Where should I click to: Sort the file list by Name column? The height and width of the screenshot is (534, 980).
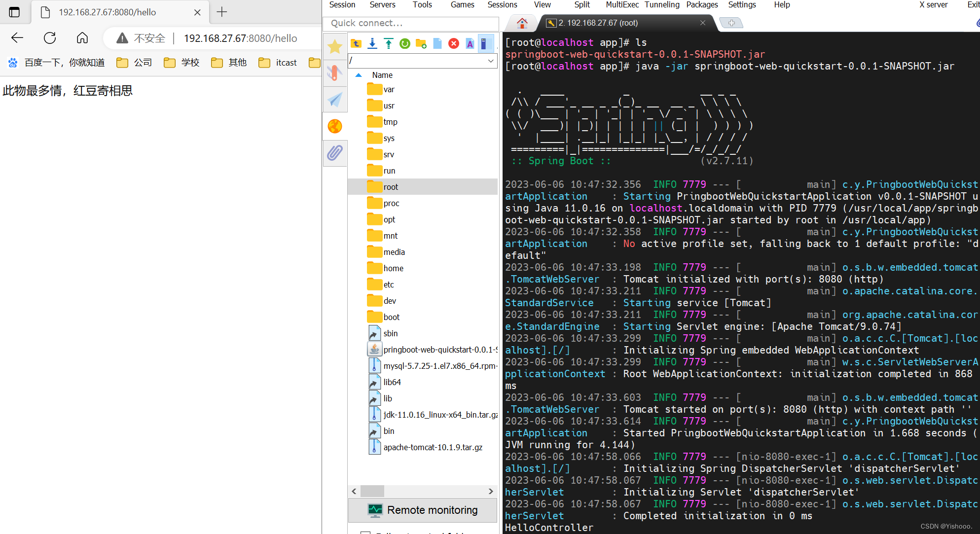point(382,75)
